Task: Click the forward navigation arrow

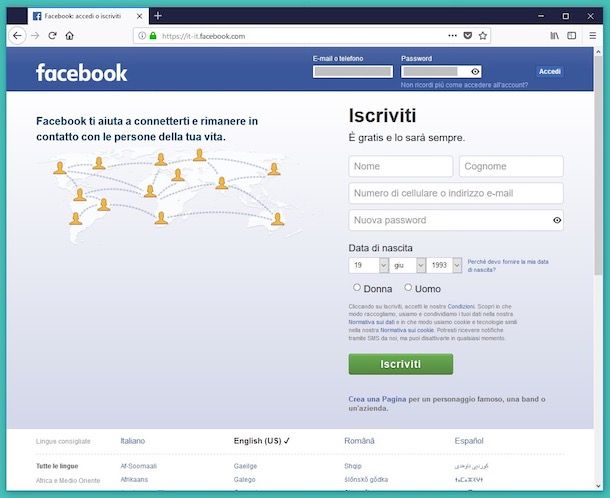Action: tap(35, 36)
